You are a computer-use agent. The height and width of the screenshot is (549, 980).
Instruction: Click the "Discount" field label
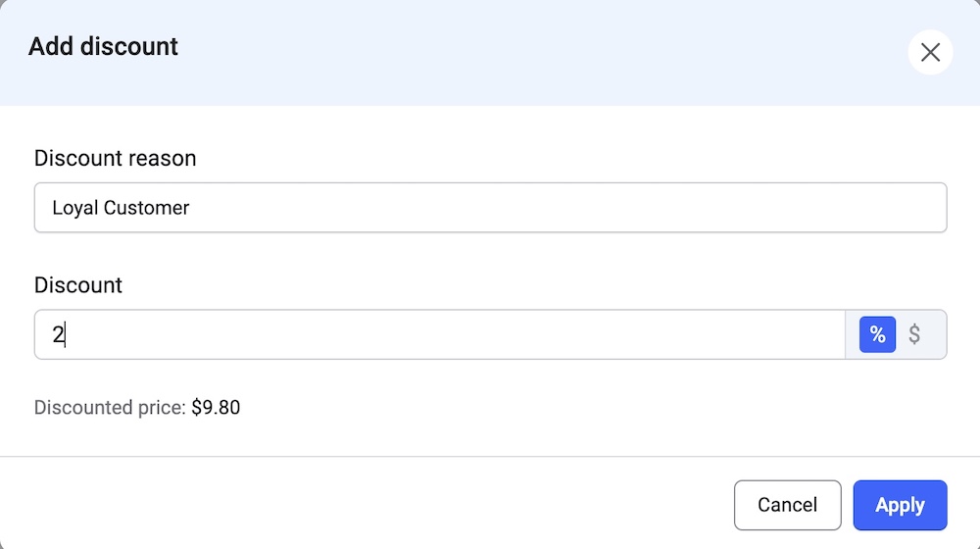[x=78, y=285]
